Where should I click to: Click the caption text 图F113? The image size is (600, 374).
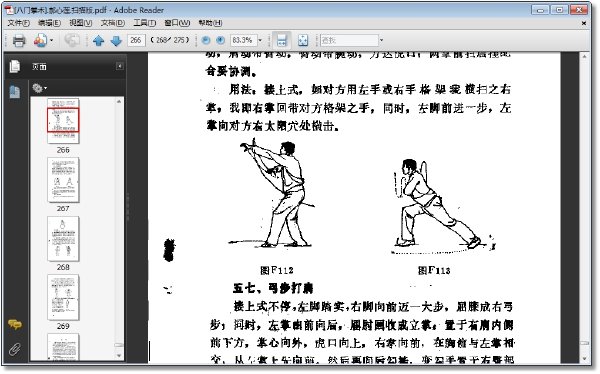[x=434, y=271]
